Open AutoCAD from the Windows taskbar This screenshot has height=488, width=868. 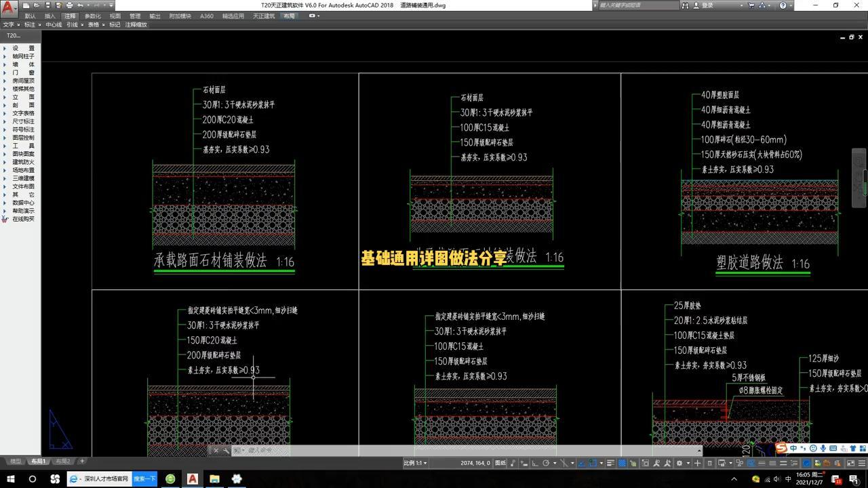(x=193, y=479)
